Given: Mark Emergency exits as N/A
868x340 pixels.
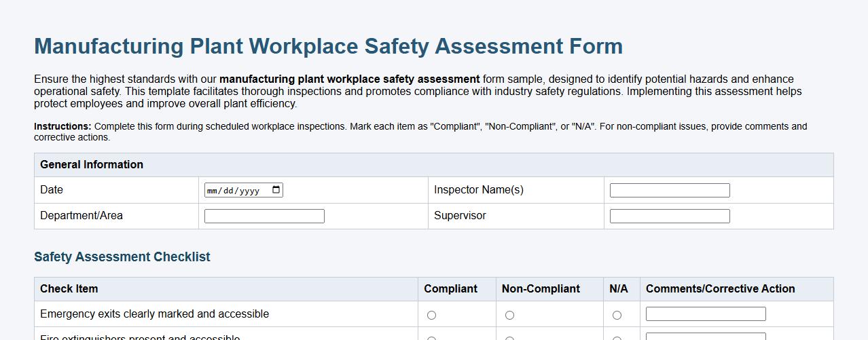Looking at the screenshot, I should click(x=617, y=315).
